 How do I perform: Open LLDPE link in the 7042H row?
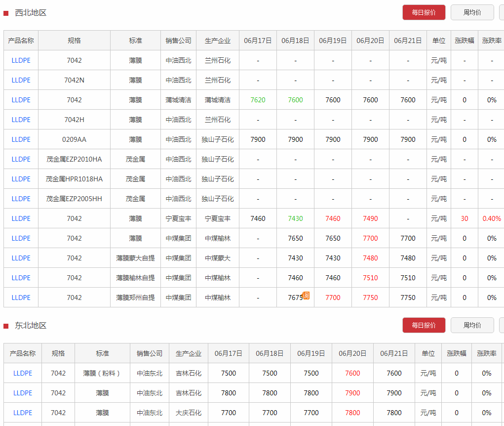click(21, 120)
